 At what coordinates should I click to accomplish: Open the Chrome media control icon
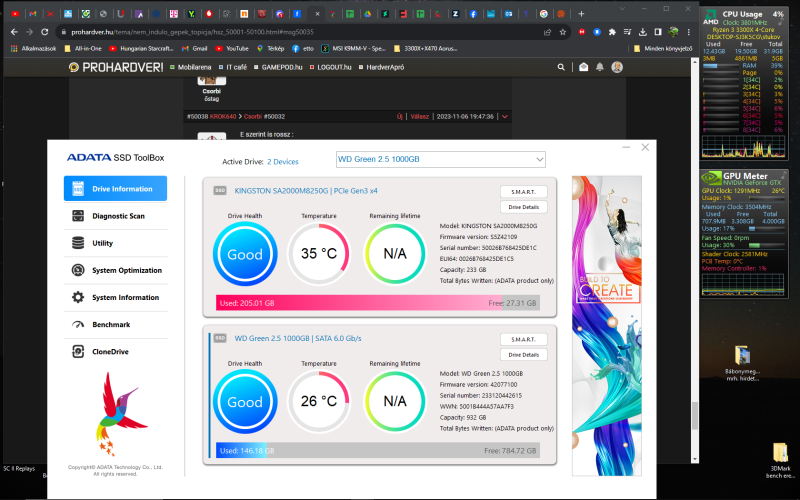(x=628, y=32)
